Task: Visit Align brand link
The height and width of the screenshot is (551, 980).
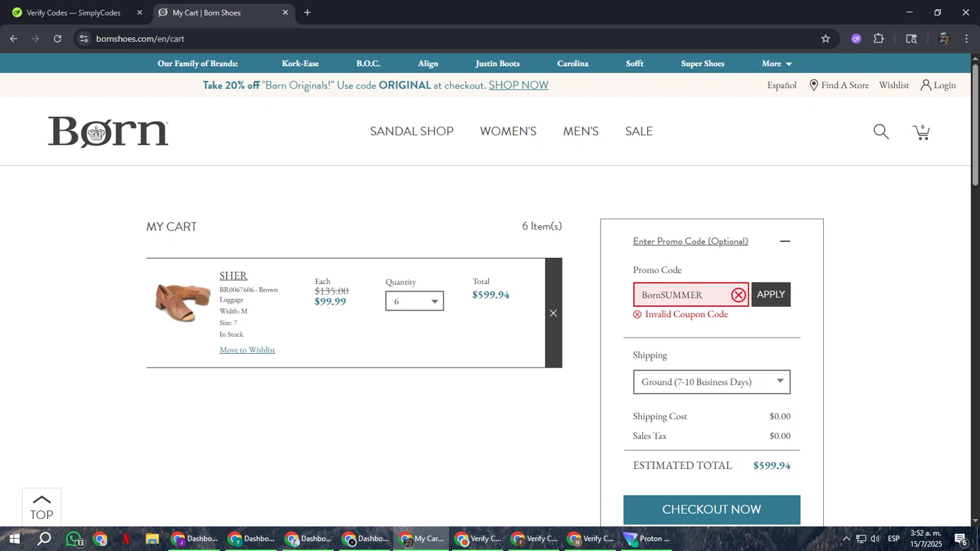Action: 428,63
